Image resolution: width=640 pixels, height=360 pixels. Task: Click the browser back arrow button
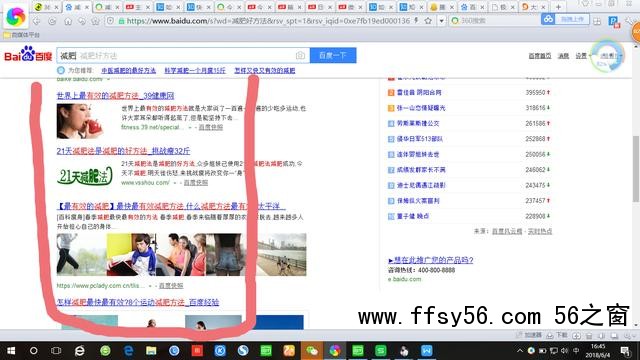point(37,21)
